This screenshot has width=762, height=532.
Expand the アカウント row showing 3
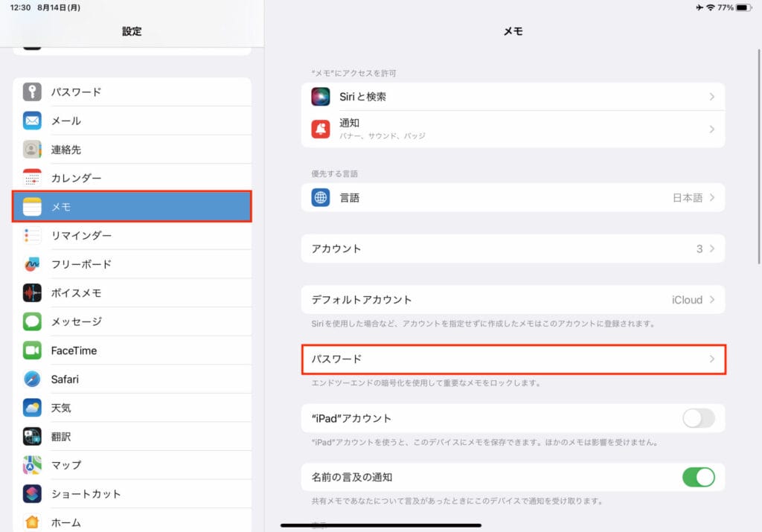click(513, 249)
